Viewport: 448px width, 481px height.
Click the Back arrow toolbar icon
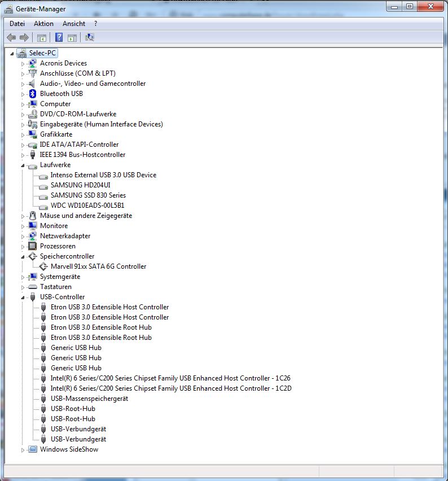(11, 37)
